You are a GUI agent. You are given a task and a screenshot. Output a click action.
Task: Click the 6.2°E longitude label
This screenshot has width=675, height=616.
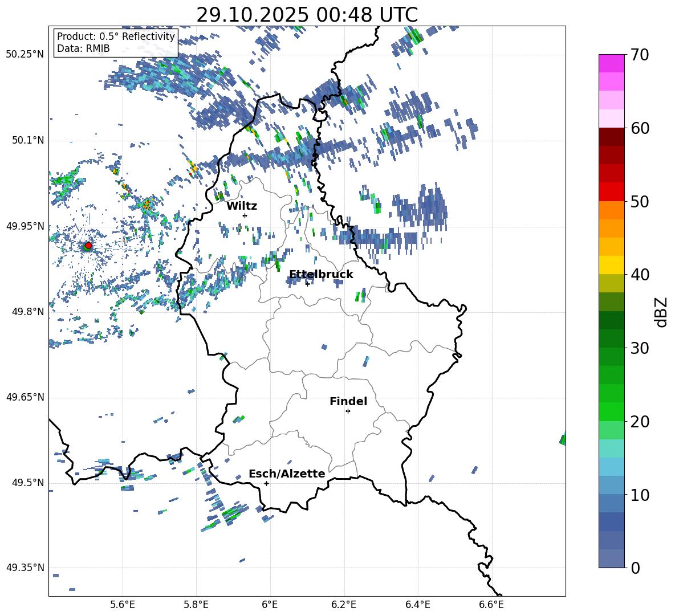click(344, 605)
